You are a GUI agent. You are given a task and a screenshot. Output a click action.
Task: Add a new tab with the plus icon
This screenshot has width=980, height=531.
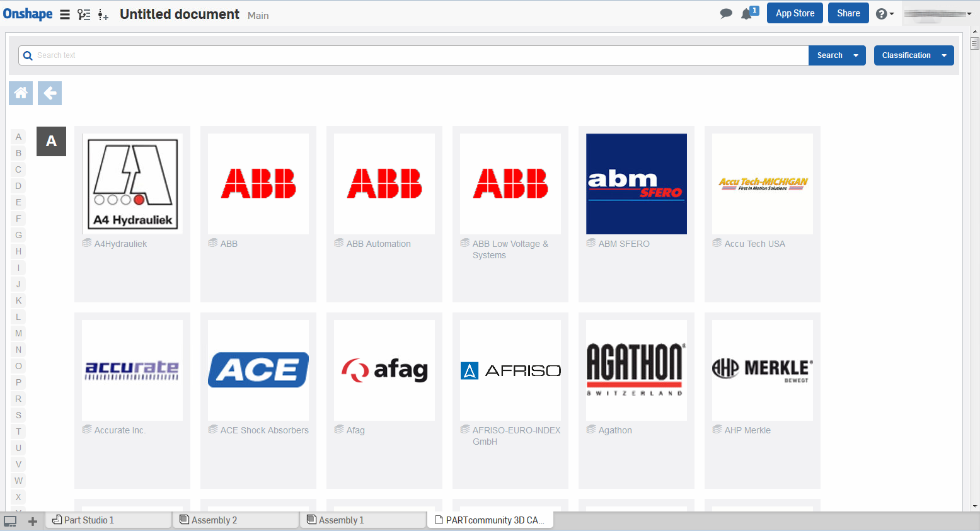click(x=33, y=521)
